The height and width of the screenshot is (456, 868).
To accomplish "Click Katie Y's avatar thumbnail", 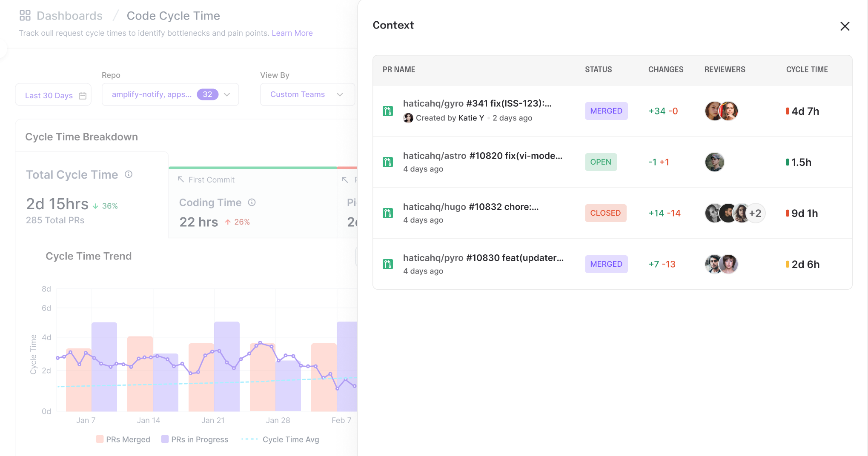I will tap(409, 118).
